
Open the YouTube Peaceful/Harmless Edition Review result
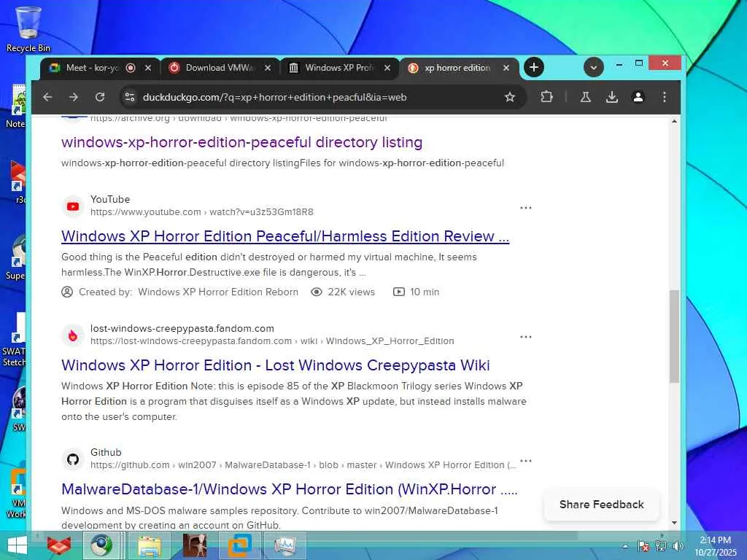(285, 236)
